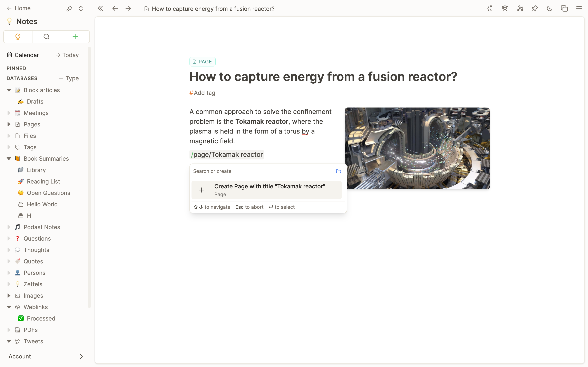The width and height of the screenshot is (588, 367).
Task: Click the new page plus icon
Action: click(x=75, y=36)
